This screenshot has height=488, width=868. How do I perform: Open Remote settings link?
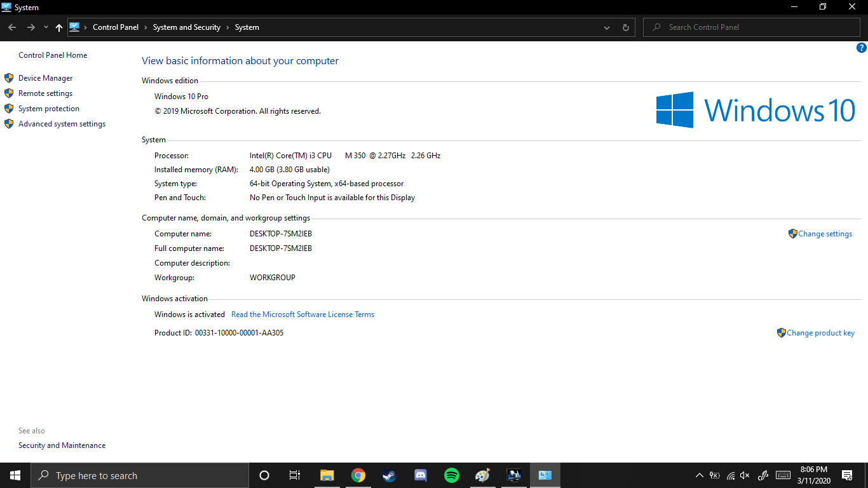point(45,93)
